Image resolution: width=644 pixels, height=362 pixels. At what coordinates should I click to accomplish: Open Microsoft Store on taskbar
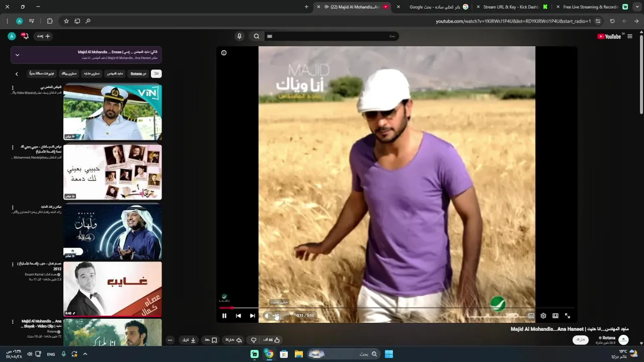(x=284, y=354)
